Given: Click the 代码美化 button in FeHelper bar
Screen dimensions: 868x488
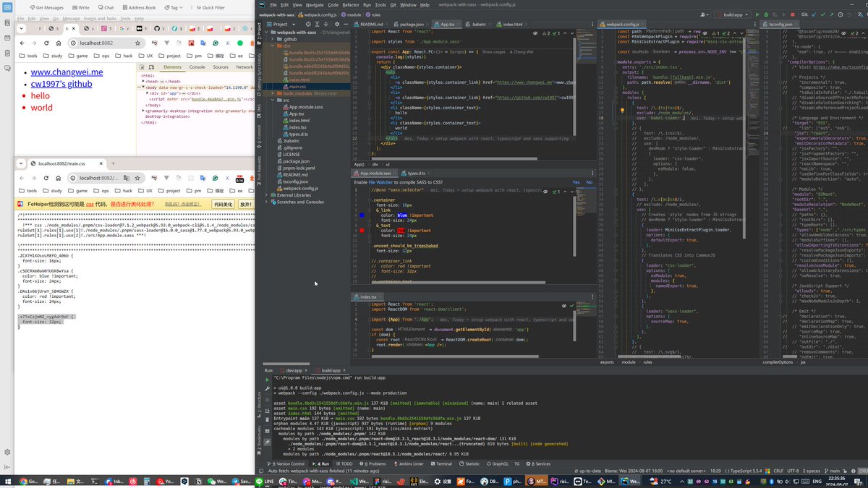Looking at the screenshot, I should [222, 205].
